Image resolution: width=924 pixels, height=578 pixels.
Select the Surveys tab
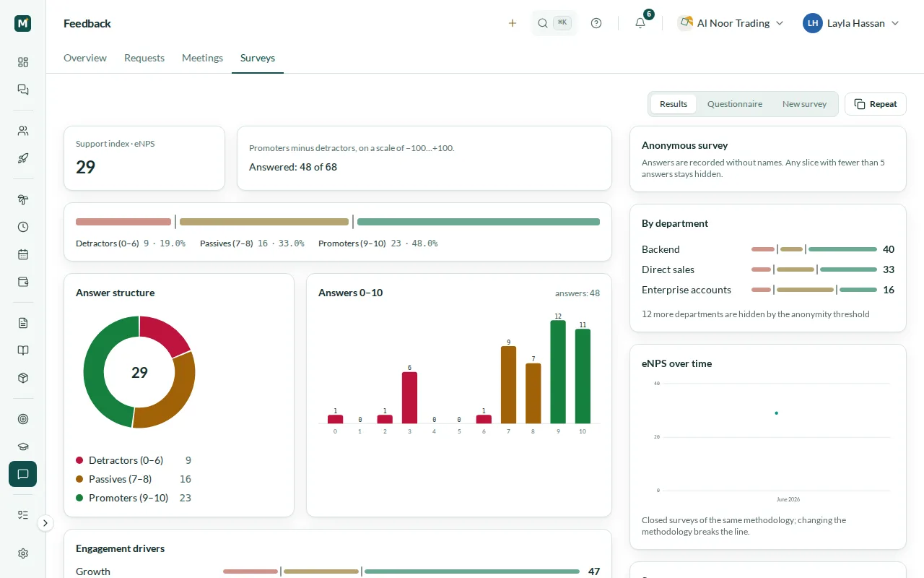258,58
